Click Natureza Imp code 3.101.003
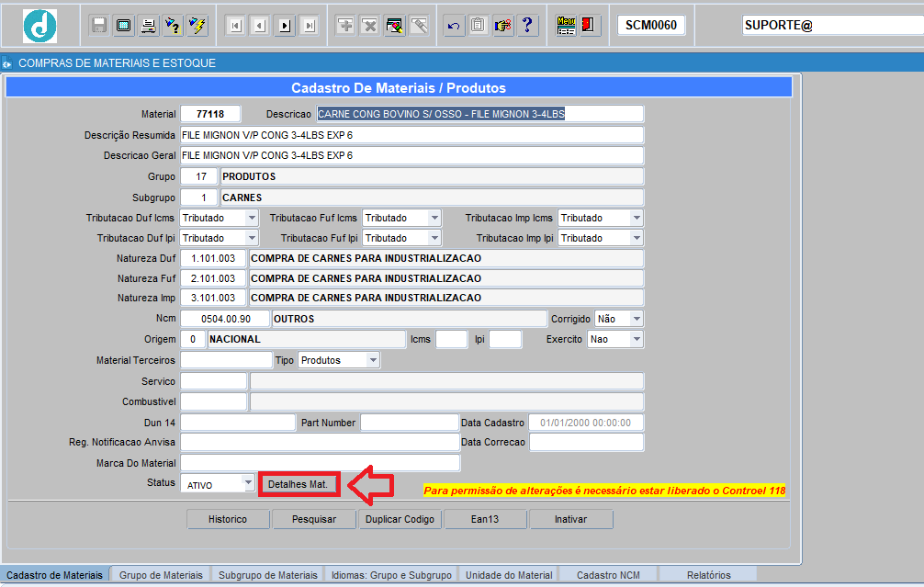This screenshot has height=587, width=924. coord(213,299)
